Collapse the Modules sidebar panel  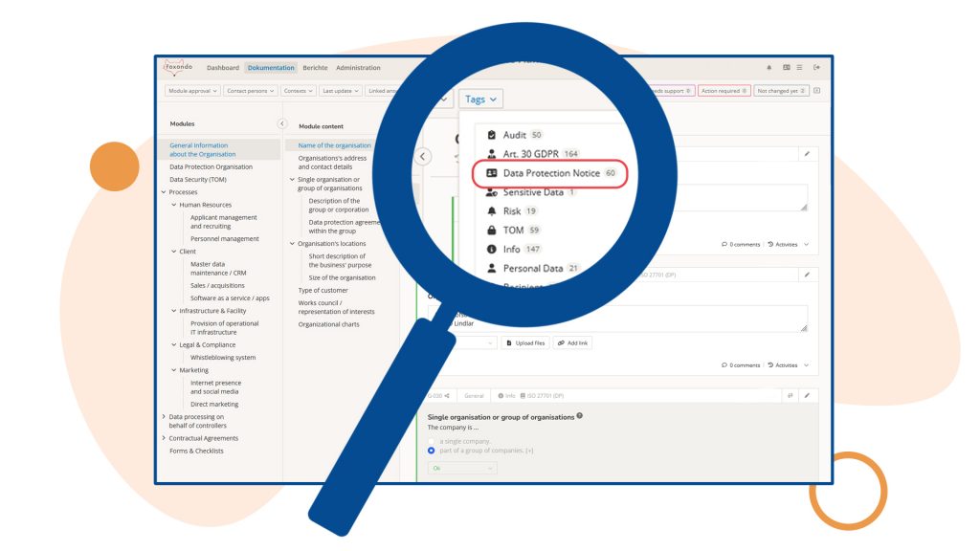pos(281,123)
